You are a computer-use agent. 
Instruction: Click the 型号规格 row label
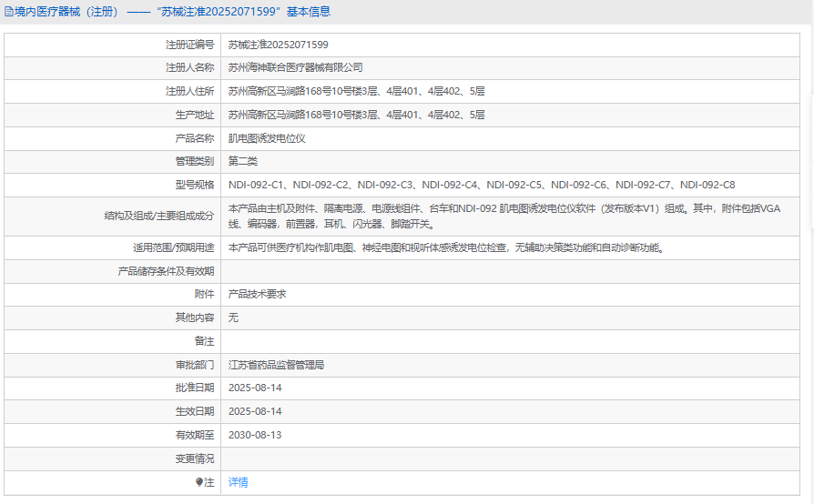[x=195, y=185]
